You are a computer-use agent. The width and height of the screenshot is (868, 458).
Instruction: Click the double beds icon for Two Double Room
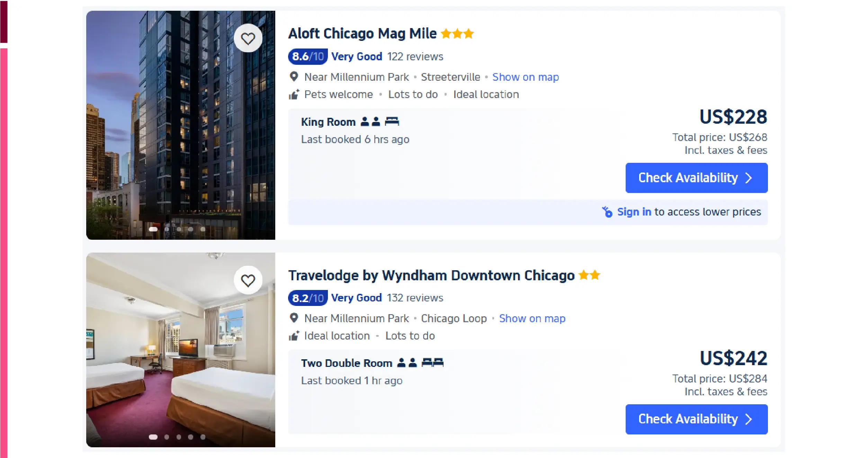[432, 363]
